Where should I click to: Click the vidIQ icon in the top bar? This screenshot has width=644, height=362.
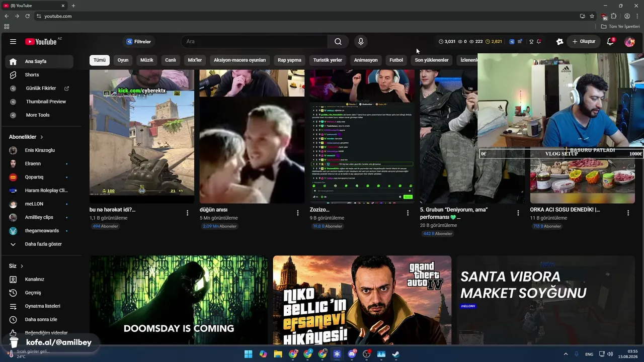(512, 42)
